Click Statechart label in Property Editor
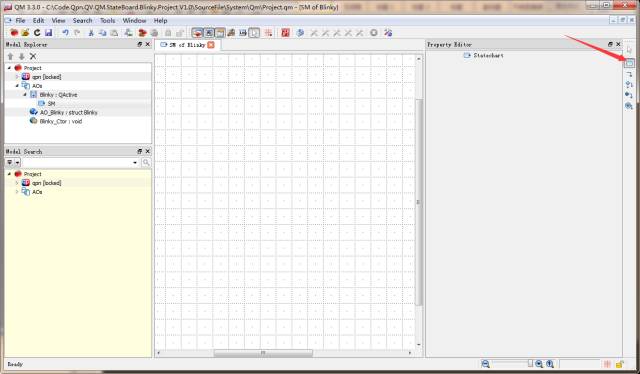Viewport: 640px width, 374px height. coord(488,55)
